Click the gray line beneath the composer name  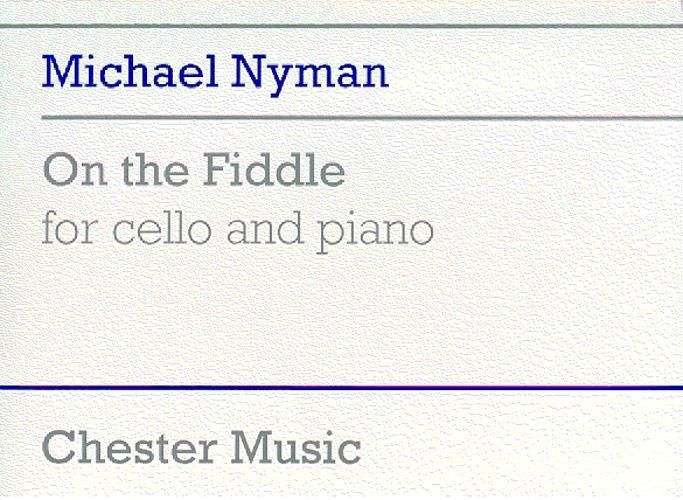click(341, 118)
